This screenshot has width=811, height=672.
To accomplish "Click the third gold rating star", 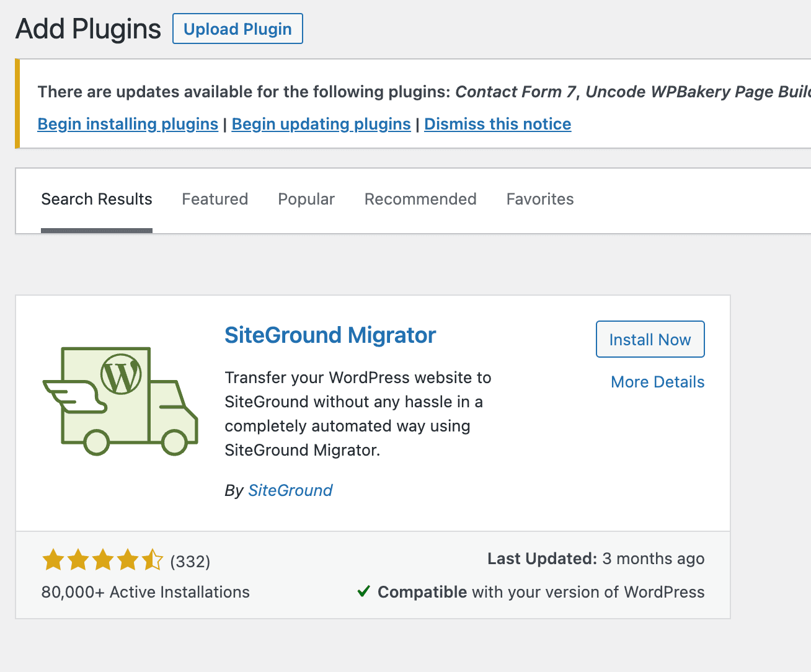I will [x=103, y=560].
